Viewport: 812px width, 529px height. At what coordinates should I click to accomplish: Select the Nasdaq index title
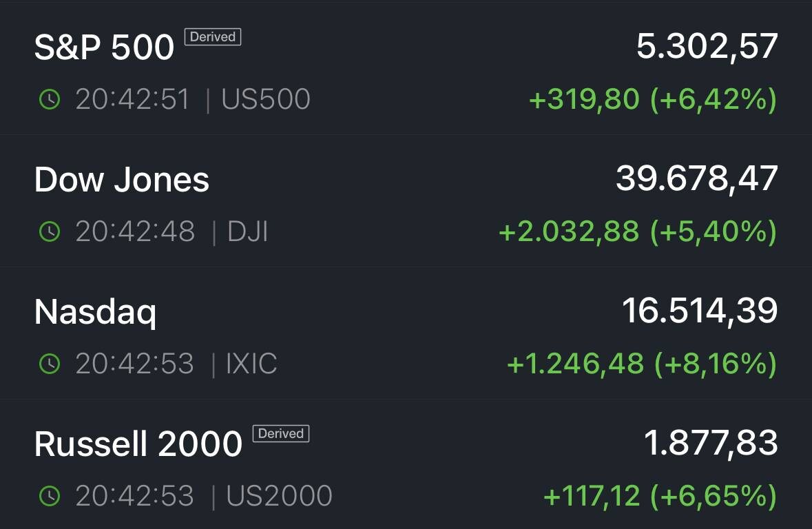click(95, 313)
